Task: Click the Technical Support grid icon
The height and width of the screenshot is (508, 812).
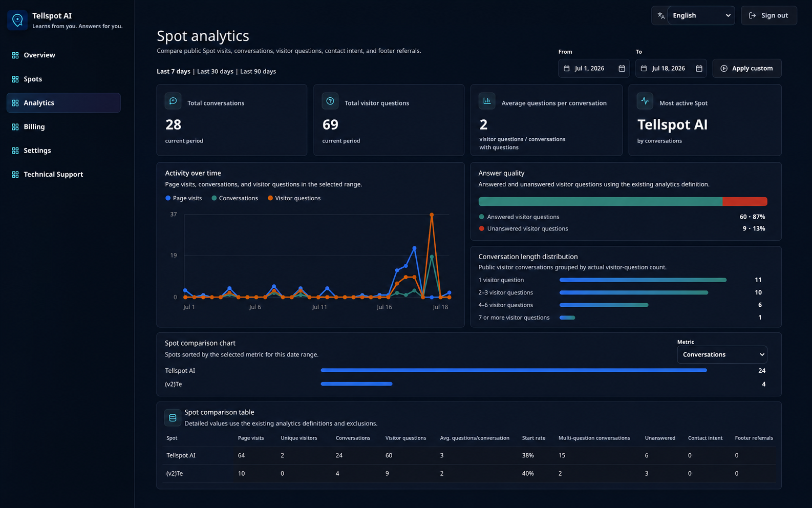Action: click(x=15, y=175)
